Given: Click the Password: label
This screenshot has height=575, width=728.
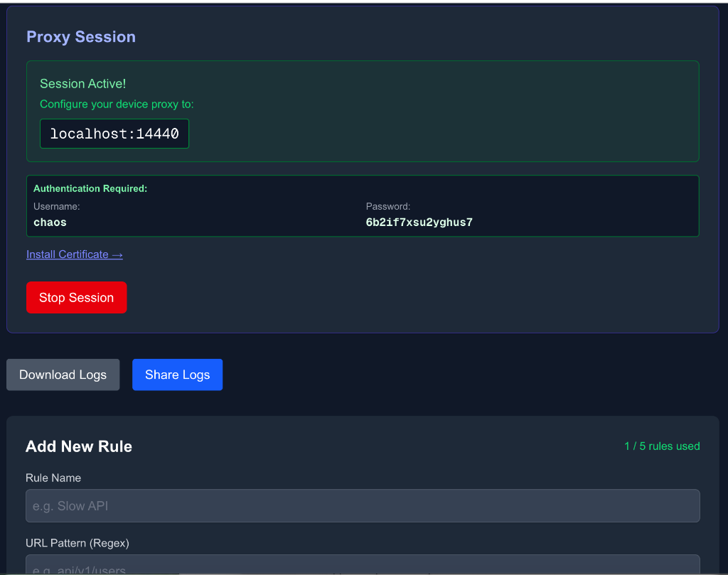Looking at the screenshot, I should (x=388, y=207).
